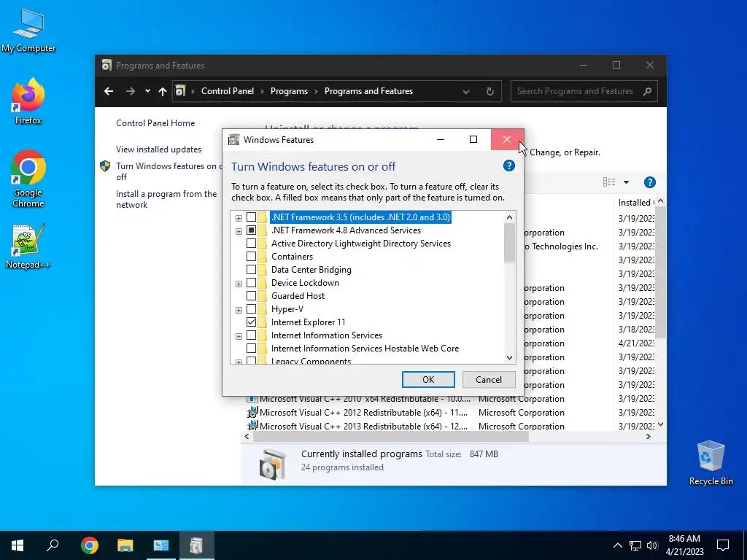Open volume control tray icon
This screenshot has width=747, height=560.
pos(652,545)
